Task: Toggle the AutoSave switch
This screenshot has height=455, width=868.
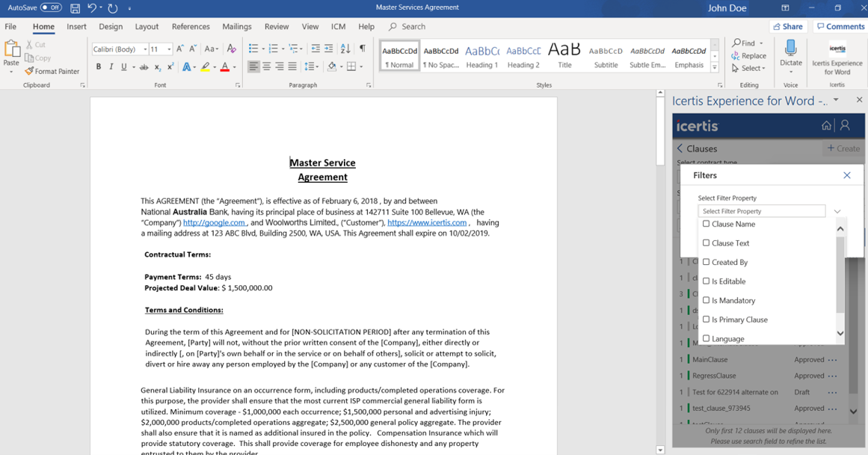Action: coord(51,7)
